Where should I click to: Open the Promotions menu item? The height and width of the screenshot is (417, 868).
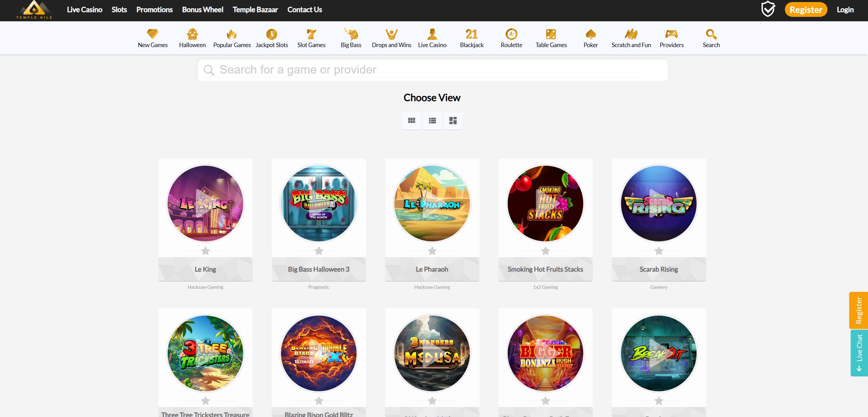tap(154, 10)
